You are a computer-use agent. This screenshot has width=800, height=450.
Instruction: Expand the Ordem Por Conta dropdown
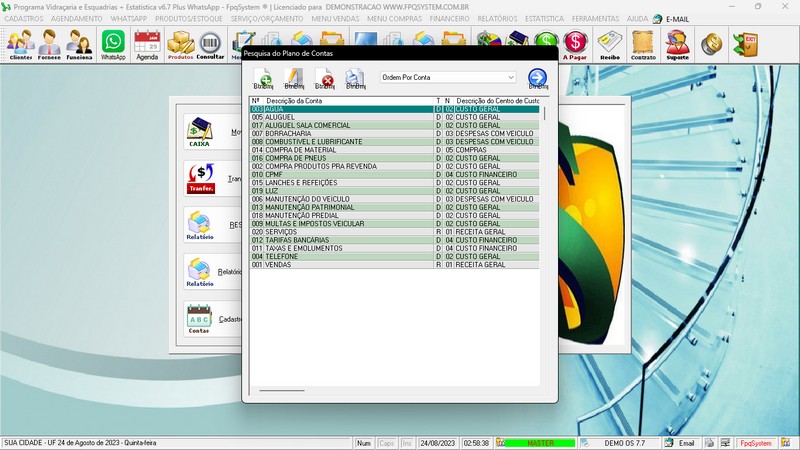point(510,77)
